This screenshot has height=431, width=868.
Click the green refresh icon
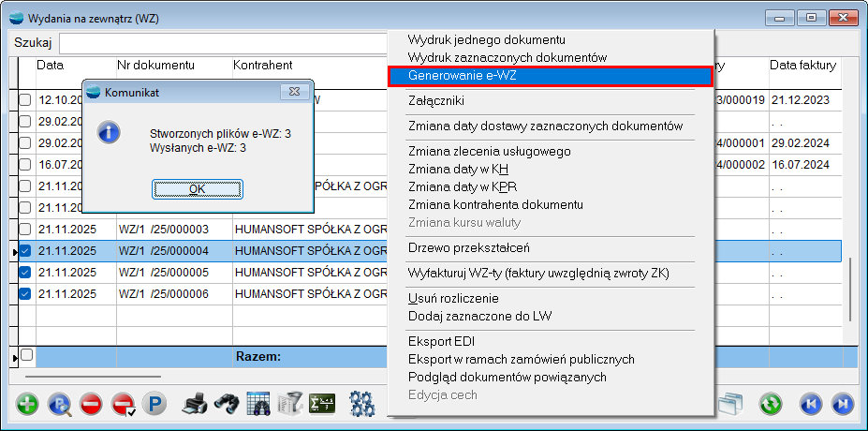point(771,404)
